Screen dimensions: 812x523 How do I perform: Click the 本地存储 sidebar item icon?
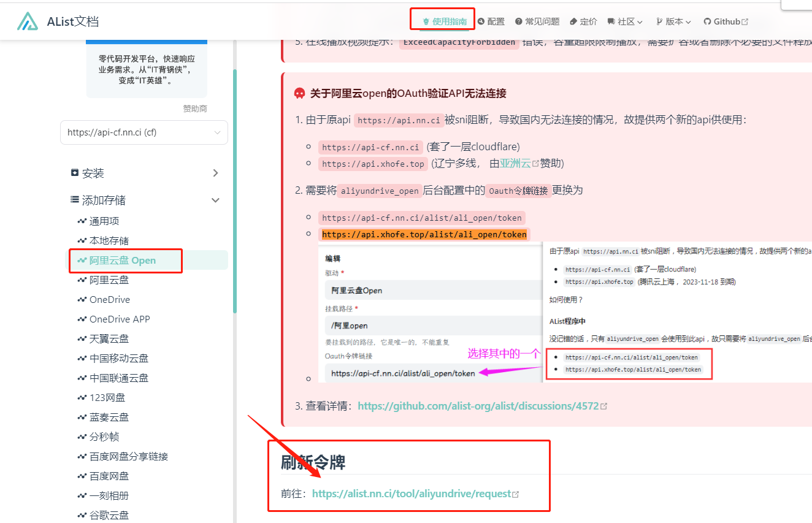click(x=82, y=241)
